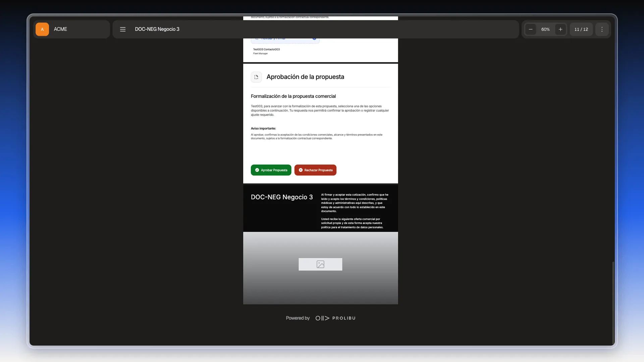Click the Test003 Contacto003 signer name
Image resolution: width=644 pixels, height=362 pixels.
click(x=266, y=49)
